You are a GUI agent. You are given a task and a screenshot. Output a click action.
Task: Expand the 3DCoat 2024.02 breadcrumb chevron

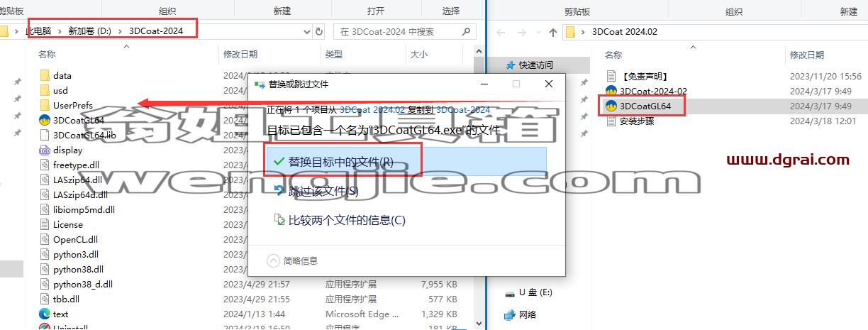[584, 32]
